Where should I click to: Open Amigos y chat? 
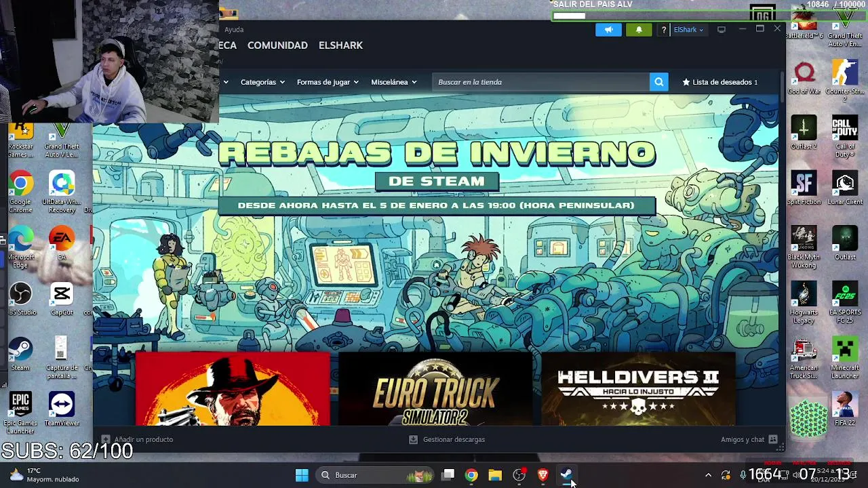749,439
